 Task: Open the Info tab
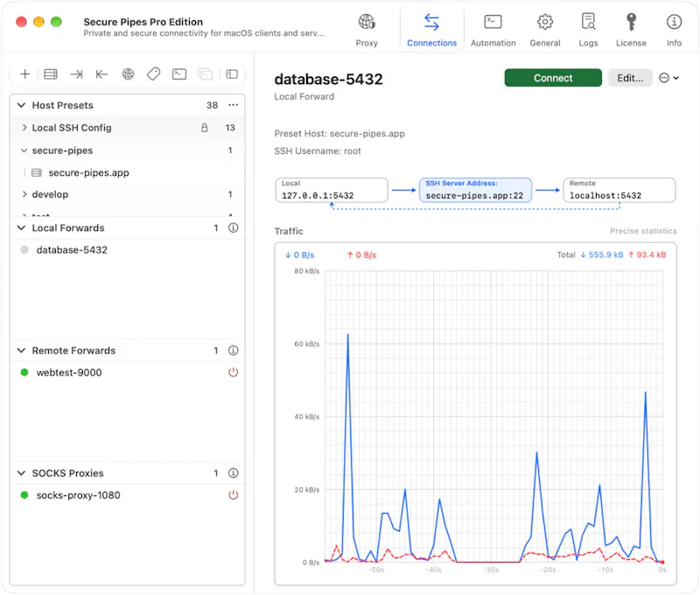click(674, 30)
